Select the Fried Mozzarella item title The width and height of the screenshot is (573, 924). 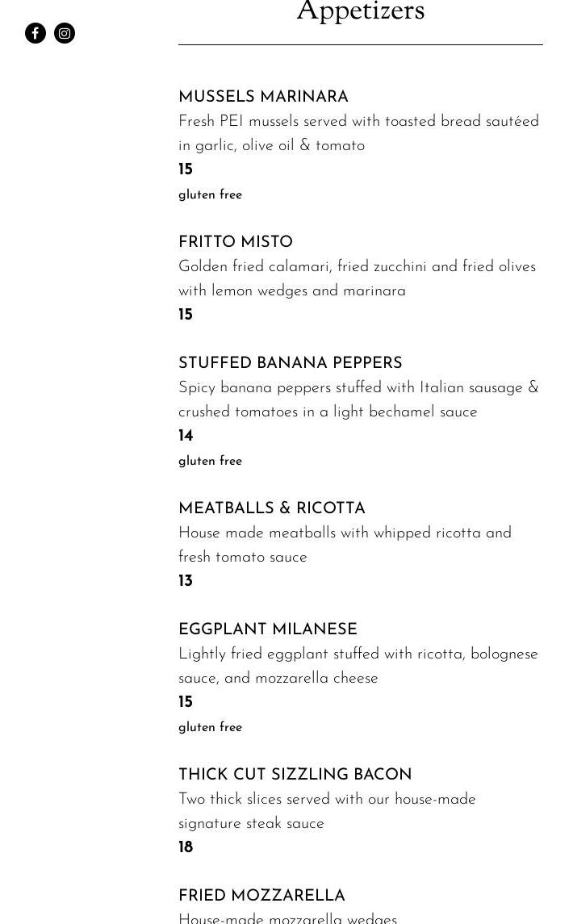pyautogui.click(x=261, y=897)
